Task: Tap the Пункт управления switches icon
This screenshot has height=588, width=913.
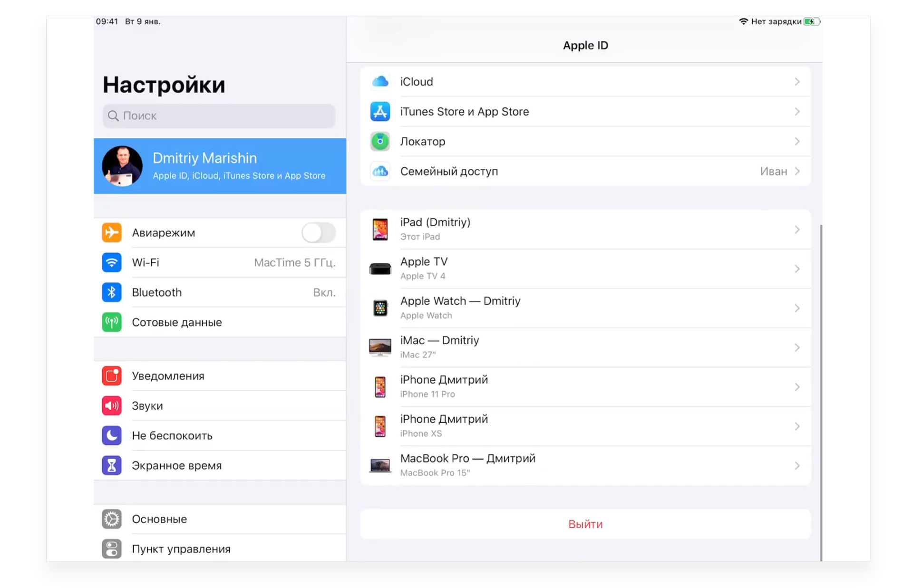Action: point(112,549)
